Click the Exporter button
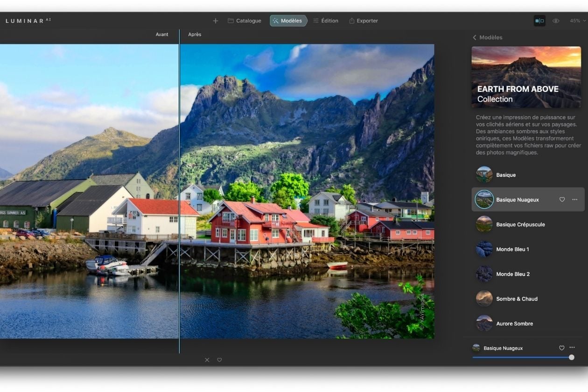Screen dimensions: 588x392 point(363,21)
